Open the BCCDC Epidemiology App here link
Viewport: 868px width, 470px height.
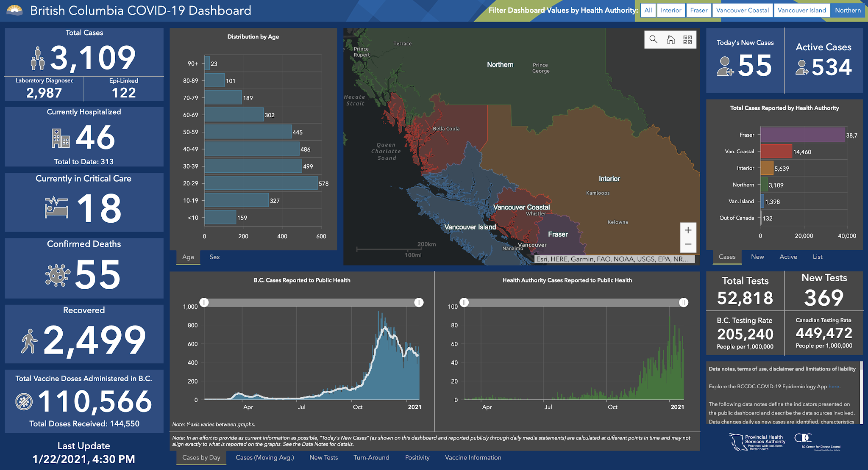(833, 387)
